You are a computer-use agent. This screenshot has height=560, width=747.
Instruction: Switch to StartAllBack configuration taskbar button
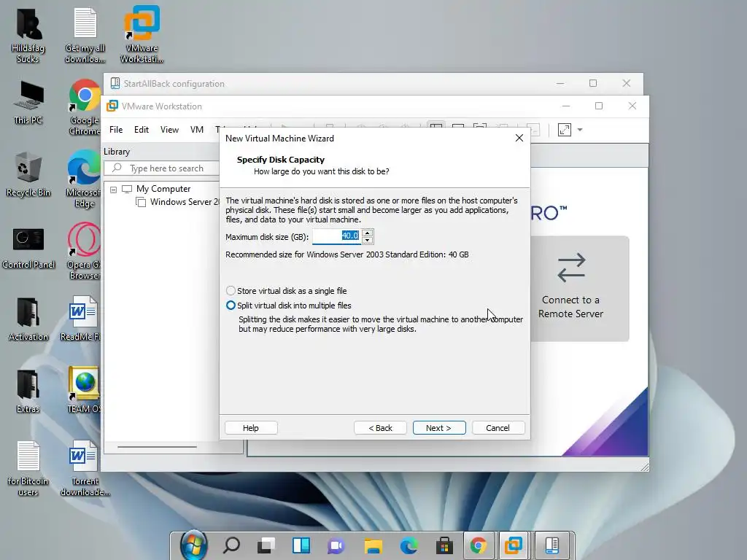pyautogui.click(x=553, y=545)
